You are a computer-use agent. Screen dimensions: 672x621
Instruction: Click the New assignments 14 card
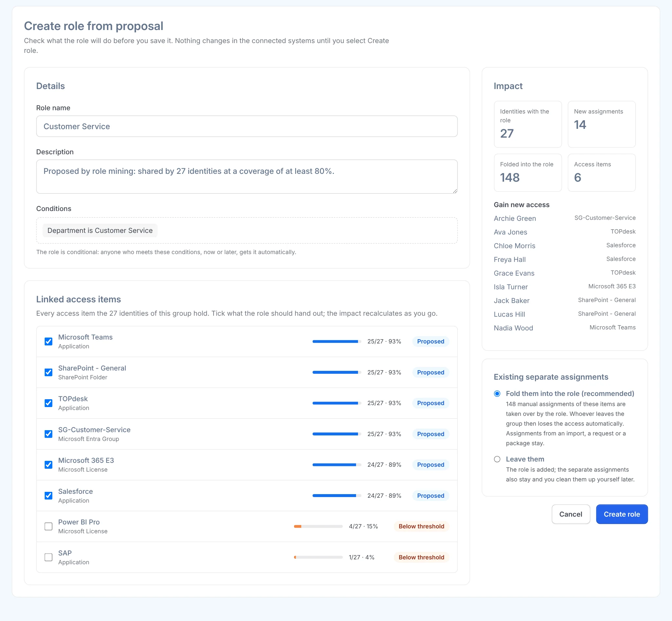(602, 124)
